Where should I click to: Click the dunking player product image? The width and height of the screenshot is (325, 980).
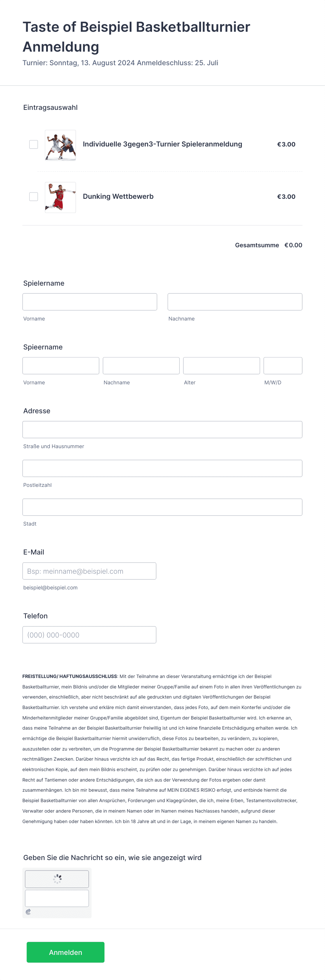(x=60, y=197)
